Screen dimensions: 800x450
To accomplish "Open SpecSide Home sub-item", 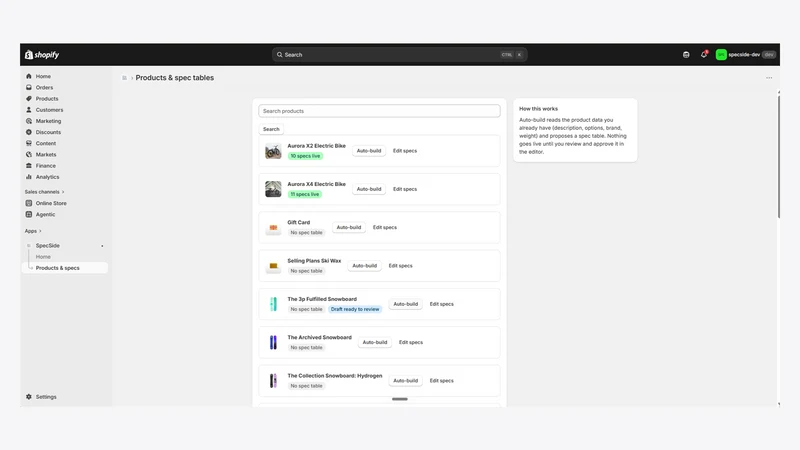I will coord(43,257).
